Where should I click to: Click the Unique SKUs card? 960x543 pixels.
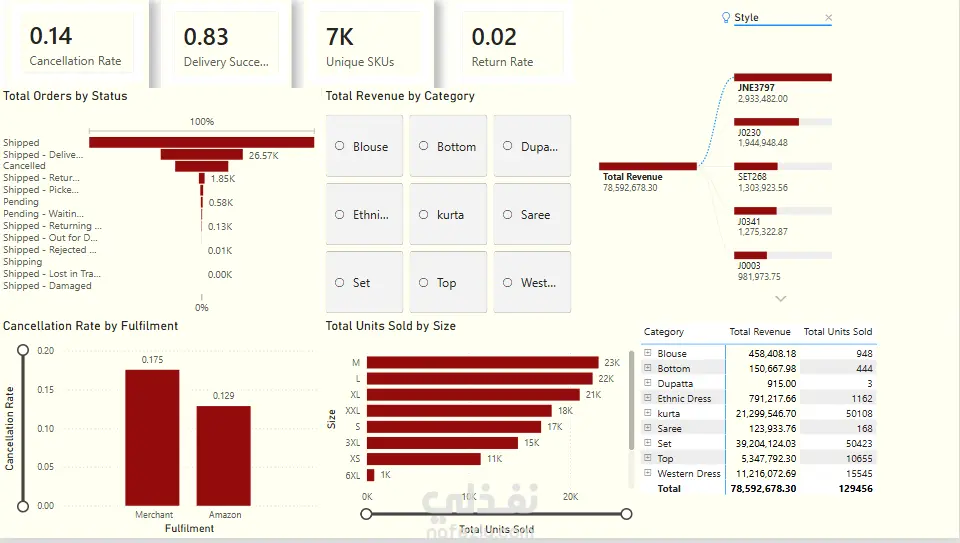click(369, 45)
